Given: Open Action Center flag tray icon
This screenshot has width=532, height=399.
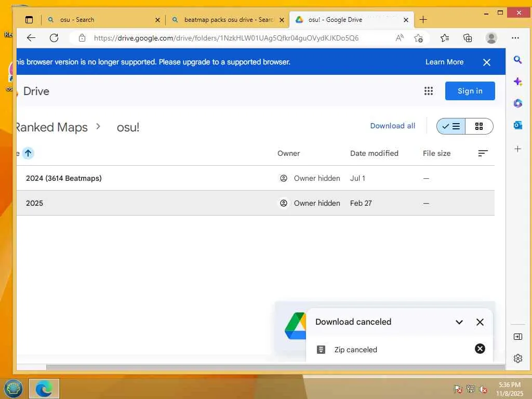Looking at the screenshot, I should [x=458, y=389].
